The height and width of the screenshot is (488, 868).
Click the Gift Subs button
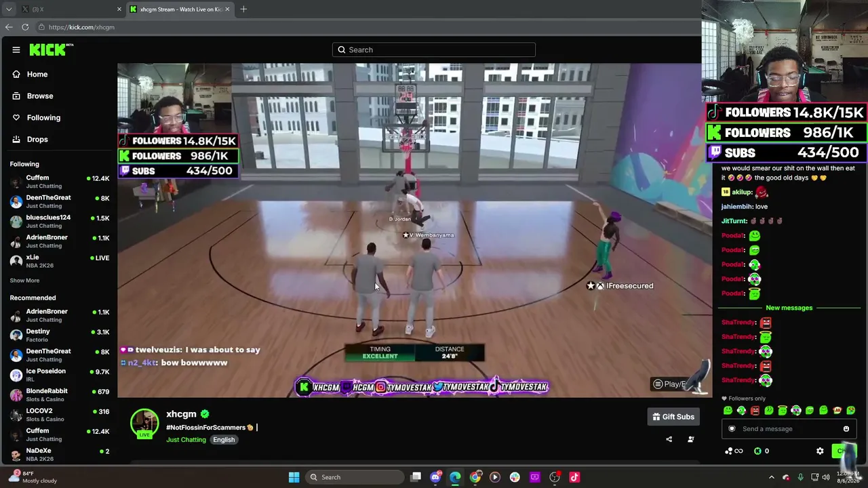click(673, 417)
